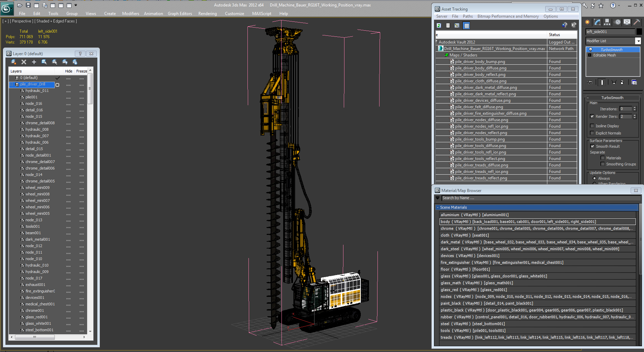Viewport: 644px width, 352px height.
Task: Refresh the Asset Tracking list
Action: click(x=439, y=26)
